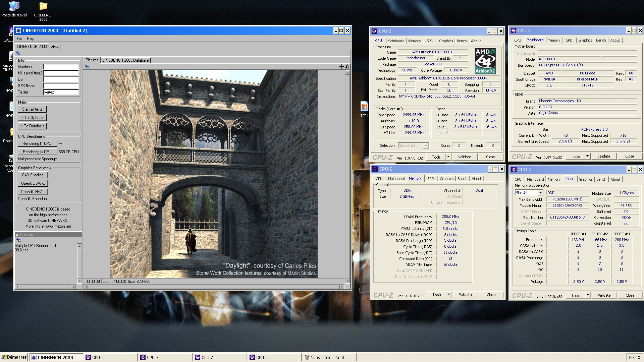Viewport: 644px width, 362px height.
Task: Click the picture panel horizontal scrollbar
Action: [215, 287]
